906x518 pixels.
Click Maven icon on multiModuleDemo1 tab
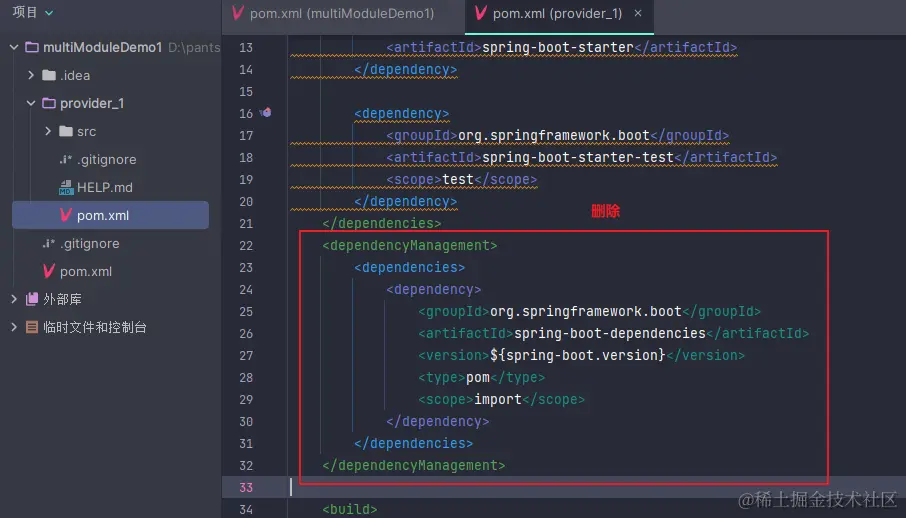point(237,13)
